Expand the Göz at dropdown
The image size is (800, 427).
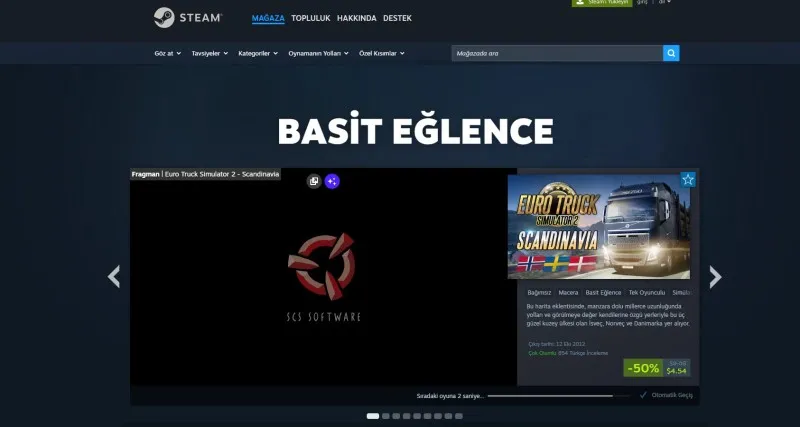click(x=167, y=53)
